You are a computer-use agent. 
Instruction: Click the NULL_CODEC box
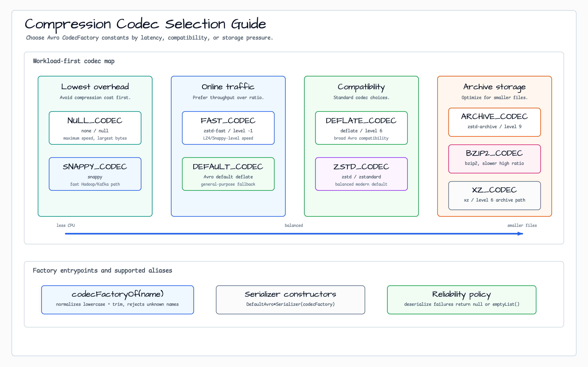(95, 128)
